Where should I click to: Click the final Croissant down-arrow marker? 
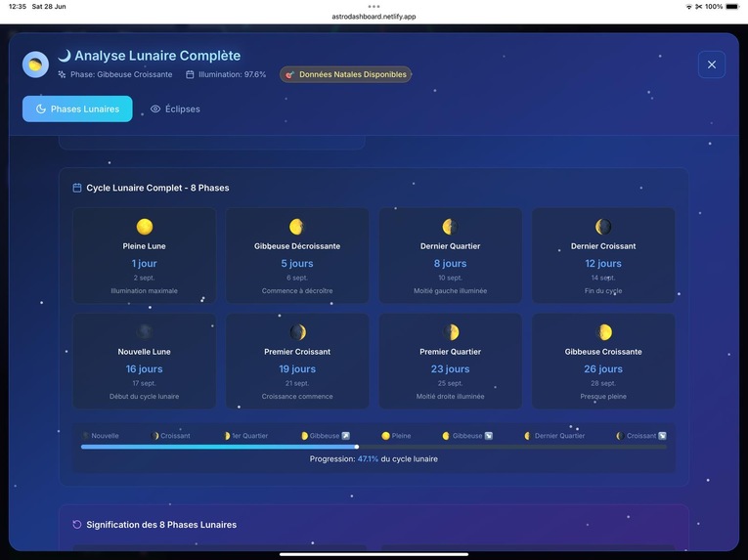point(662,436)
